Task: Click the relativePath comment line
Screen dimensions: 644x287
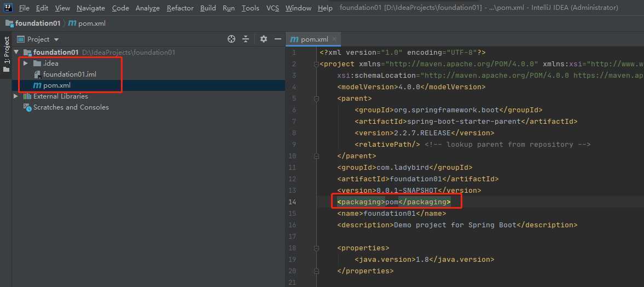Action: (472, 145)
